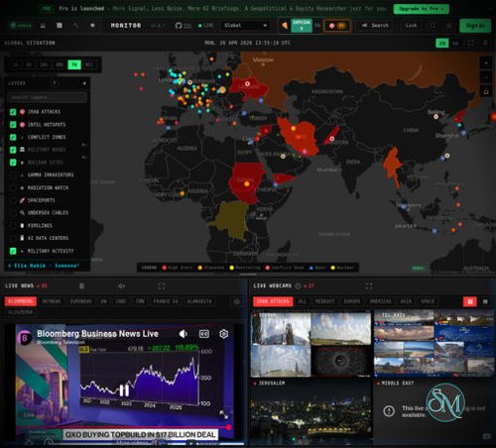Reset the map view with the home icon
The height and width of the screenshot is (448, 496).
pos(486,92)
